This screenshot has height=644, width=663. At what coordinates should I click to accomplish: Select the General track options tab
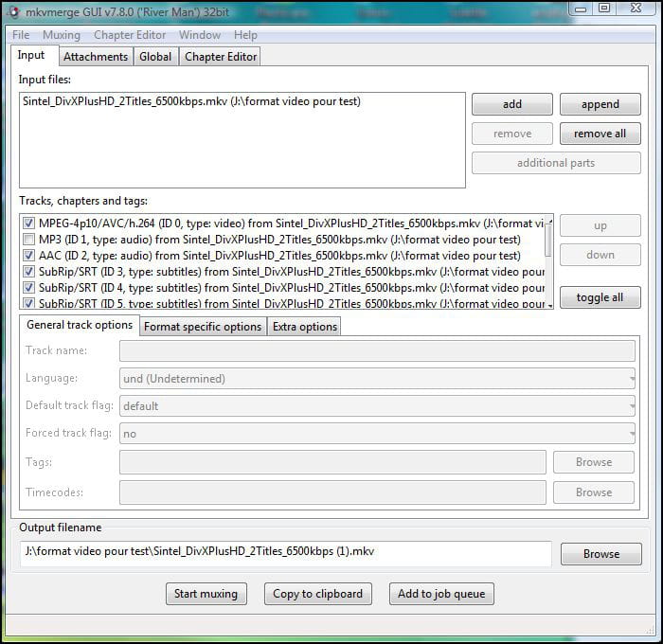80,325
